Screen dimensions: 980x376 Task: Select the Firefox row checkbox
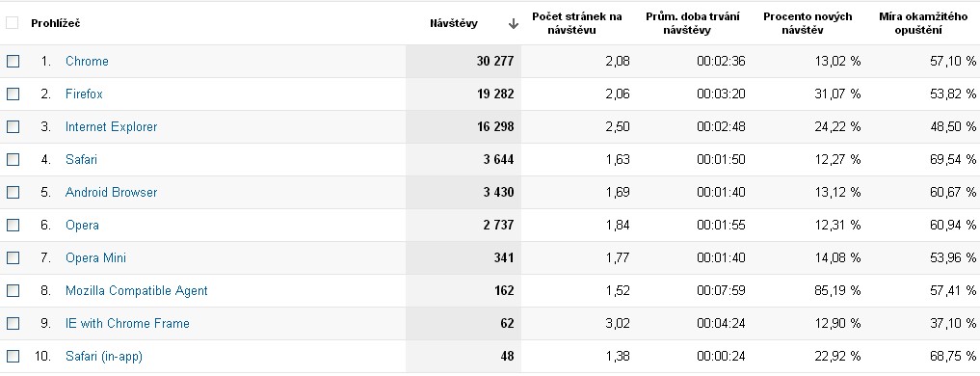[x=13, y=94]
